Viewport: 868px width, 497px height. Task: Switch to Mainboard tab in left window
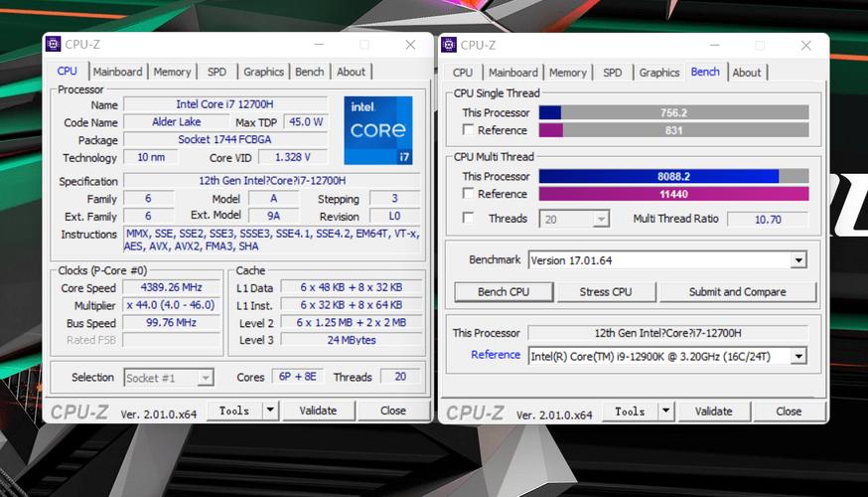(x=118, y=72)
